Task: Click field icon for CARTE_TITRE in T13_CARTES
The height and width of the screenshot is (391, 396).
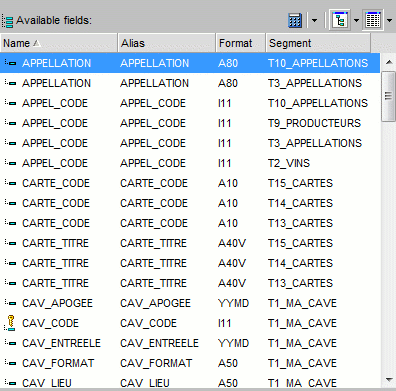Action: coord(10,283)
